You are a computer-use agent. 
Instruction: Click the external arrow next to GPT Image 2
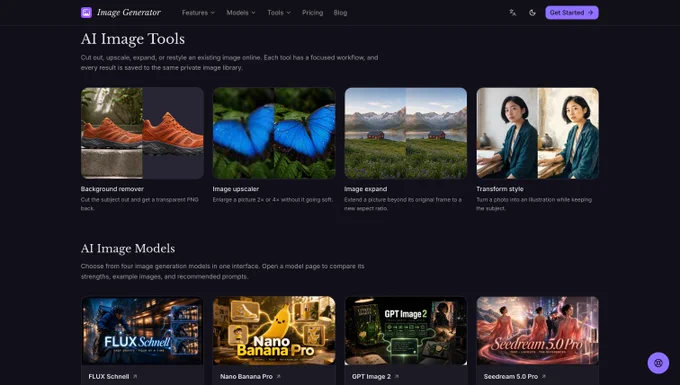click(x=397, y=376)
